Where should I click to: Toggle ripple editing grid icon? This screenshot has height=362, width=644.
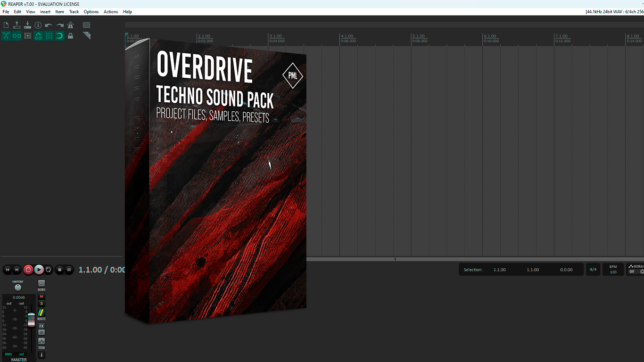tap(27, 36)
